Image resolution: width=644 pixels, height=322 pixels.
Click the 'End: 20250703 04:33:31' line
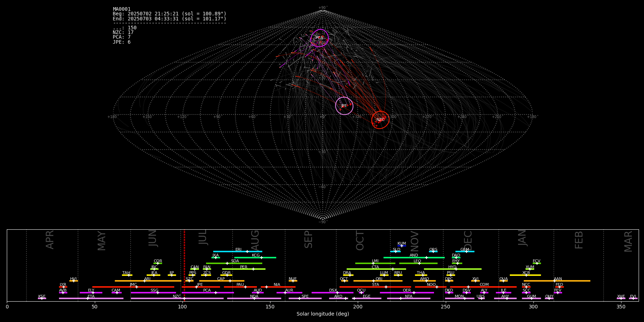tap(170, 19)
